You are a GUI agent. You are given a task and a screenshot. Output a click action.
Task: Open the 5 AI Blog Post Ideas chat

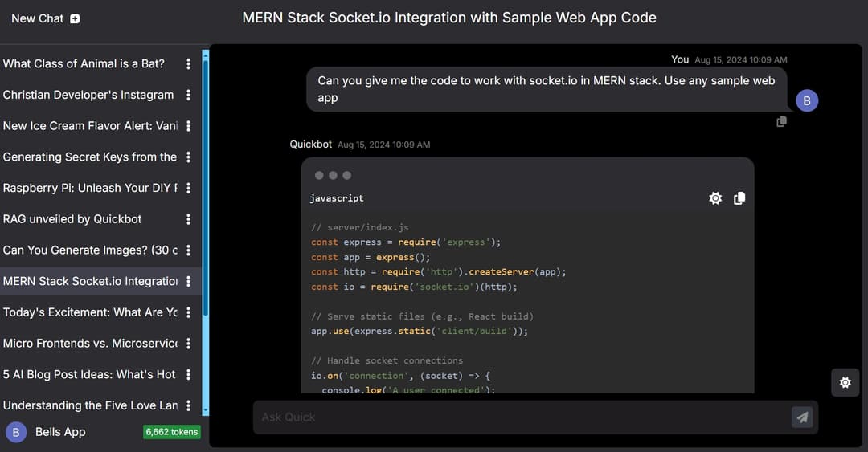pos(88,374)
